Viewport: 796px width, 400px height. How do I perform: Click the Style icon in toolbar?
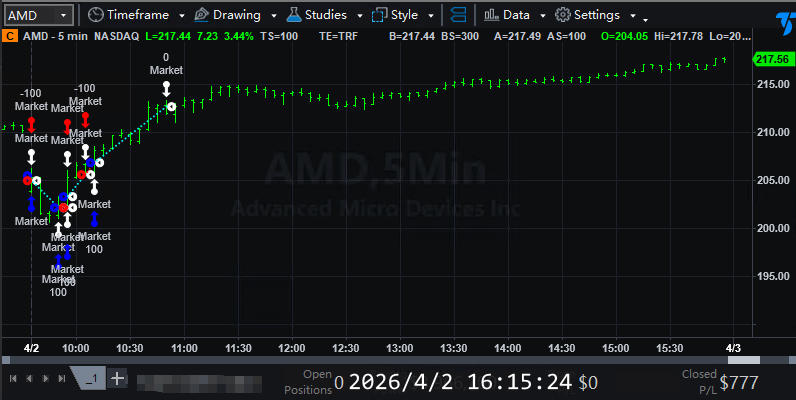tap(380, 15)
